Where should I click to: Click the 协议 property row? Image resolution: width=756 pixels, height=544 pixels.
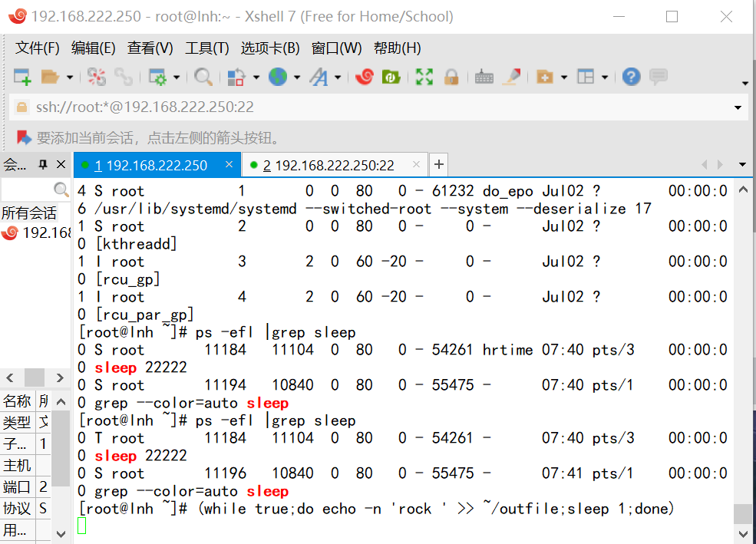point(26,508)
